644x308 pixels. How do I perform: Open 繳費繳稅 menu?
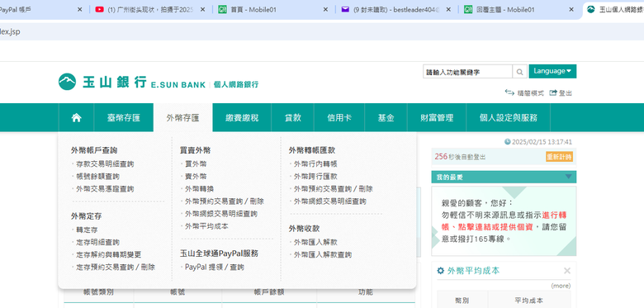click(242, 118)
